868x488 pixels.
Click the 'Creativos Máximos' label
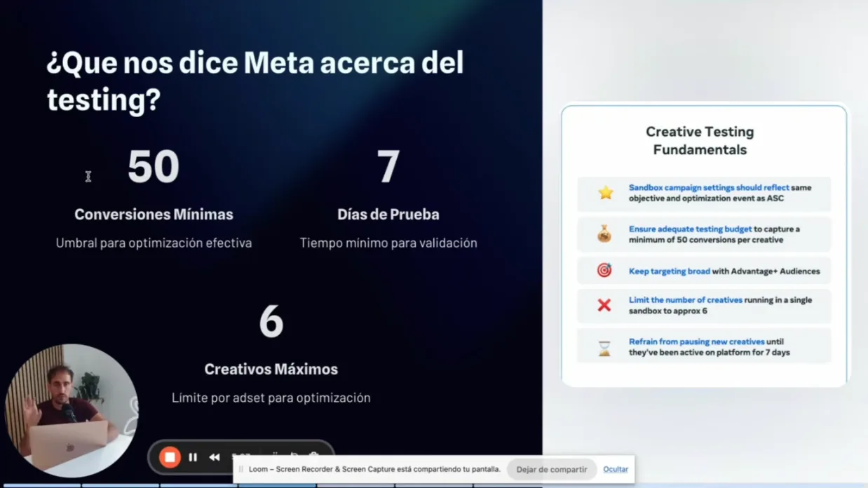(271, 370)
